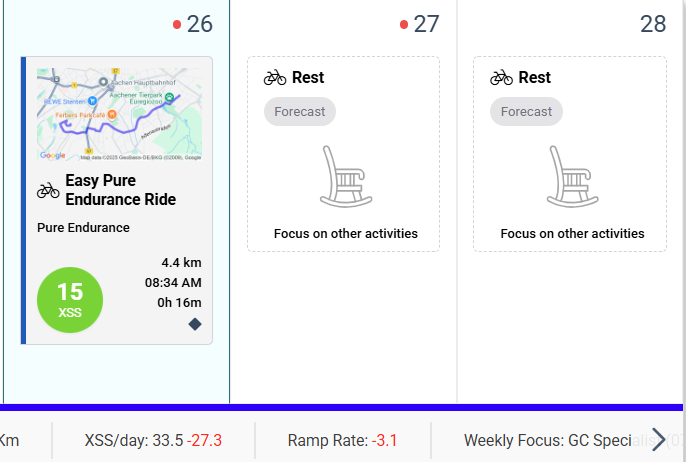Click the XSS/day 33.5 stat
The width and height of the screenshot is (686, 462).
coord(153,440)
